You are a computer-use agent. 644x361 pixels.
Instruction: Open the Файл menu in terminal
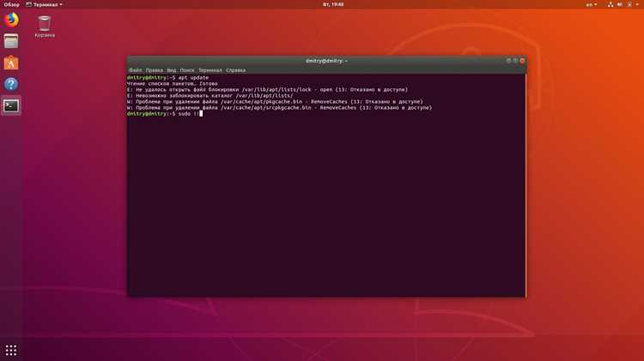point(135,70)
